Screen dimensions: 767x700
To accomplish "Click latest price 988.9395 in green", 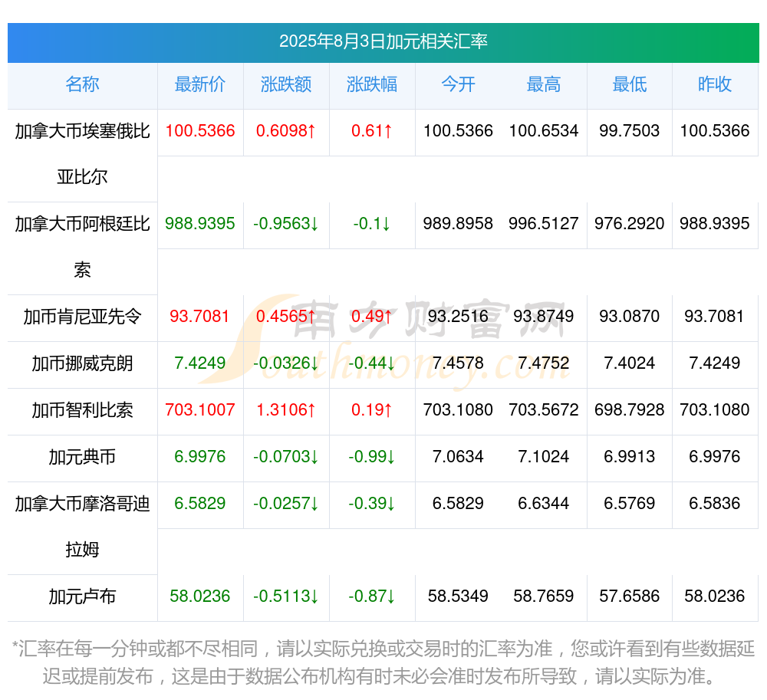I will (200, 224).
